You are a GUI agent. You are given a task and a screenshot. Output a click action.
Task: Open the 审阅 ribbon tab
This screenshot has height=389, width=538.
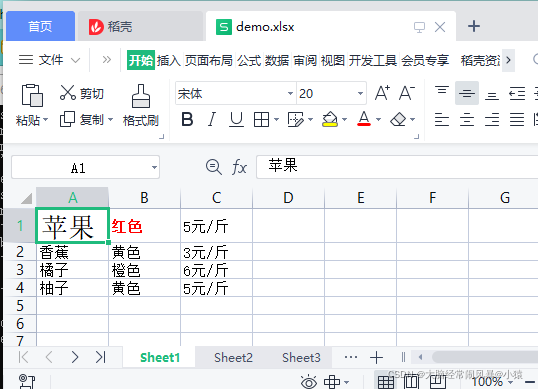305,60
